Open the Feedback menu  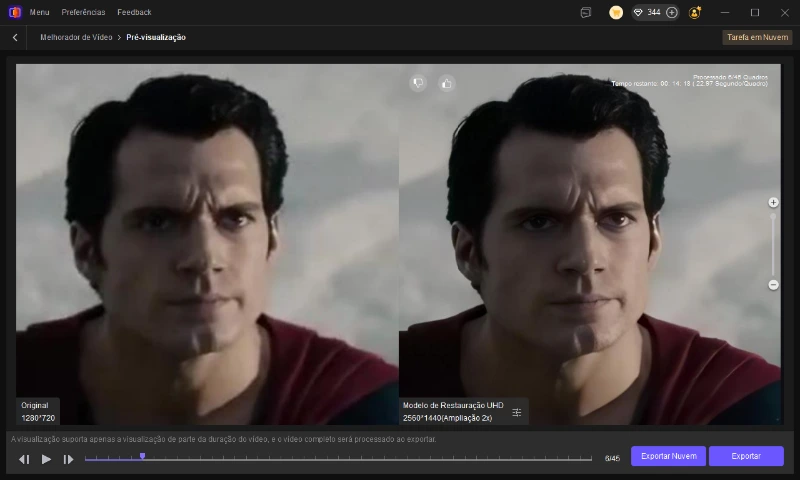134,12
